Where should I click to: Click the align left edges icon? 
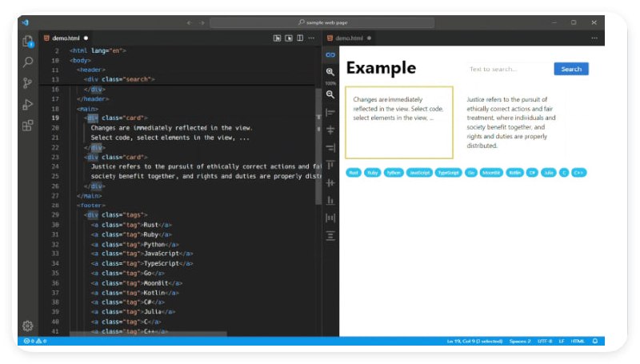click(330, 113)
